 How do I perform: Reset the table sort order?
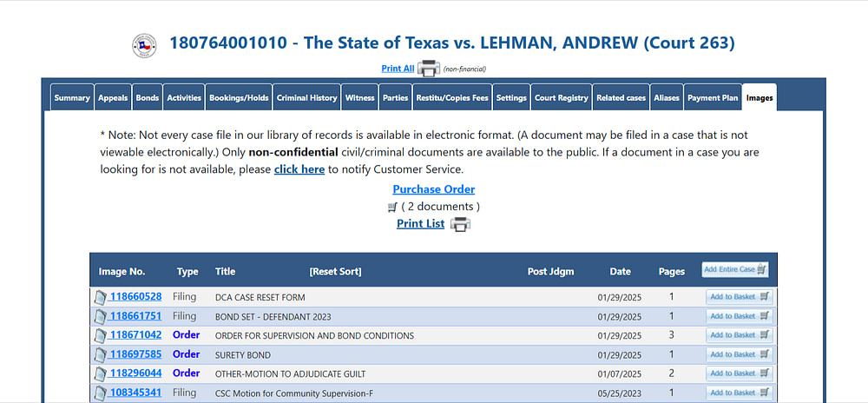pos(335,271)
